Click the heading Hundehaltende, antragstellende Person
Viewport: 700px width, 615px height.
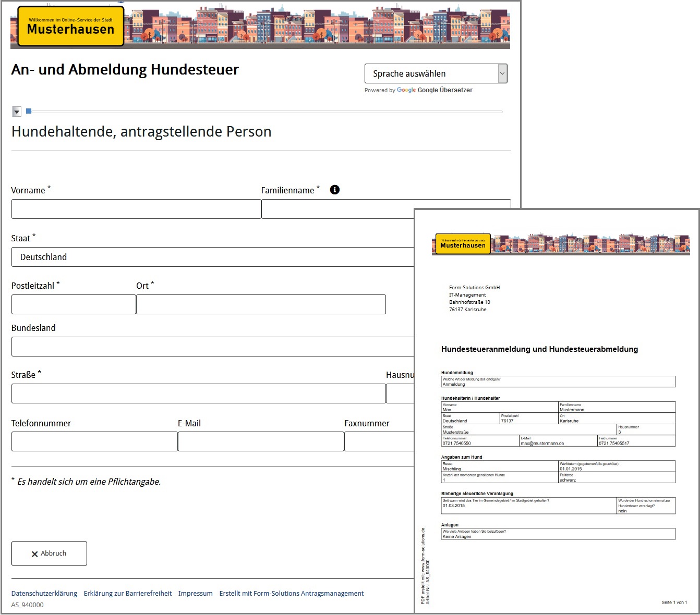click(x=141, y=131)
